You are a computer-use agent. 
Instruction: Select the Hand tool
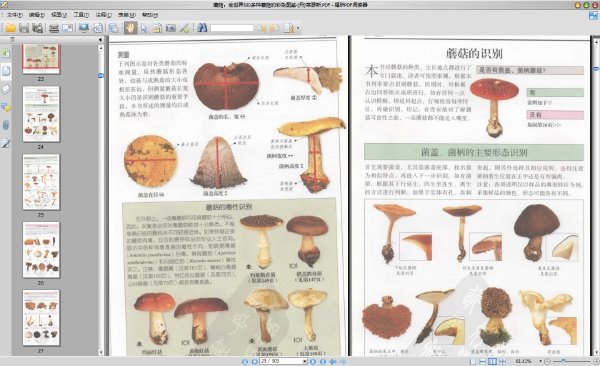click(130, 28)
